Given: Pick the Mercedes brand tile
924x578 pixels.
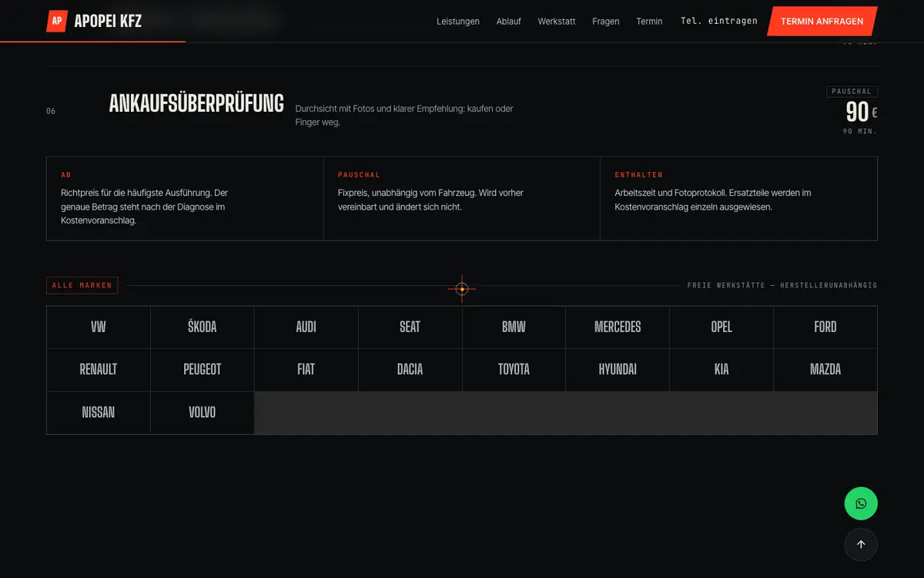Looking at the screenshot, I should point(618,328).
